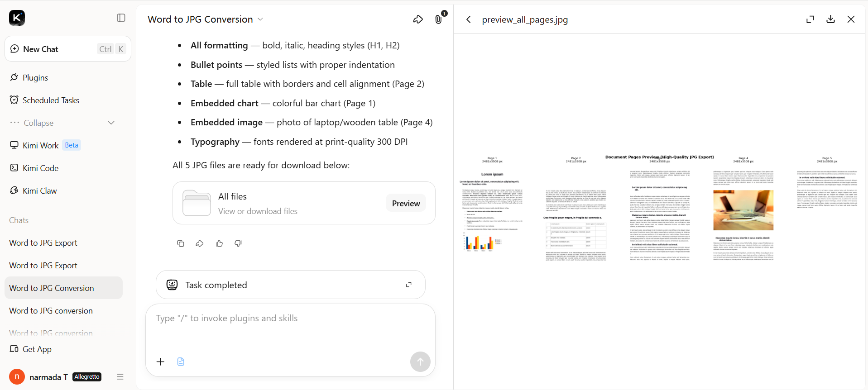Open the share icon beside the chat title

(418, 19)
